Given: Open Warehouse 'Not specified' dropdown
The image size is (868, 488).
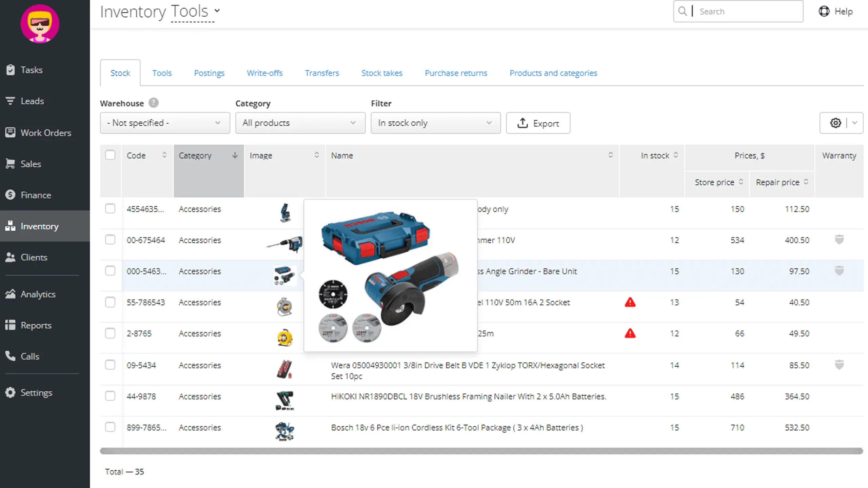Looking at the screenshot, I should pos(165,123).
